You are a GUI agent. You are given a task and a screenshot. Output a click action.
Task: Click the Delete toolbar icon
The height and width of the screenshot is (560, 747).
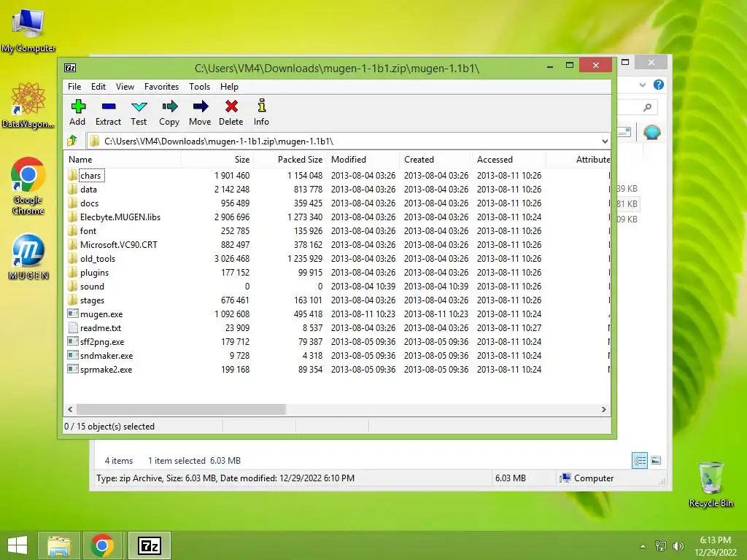coord(231,106)
